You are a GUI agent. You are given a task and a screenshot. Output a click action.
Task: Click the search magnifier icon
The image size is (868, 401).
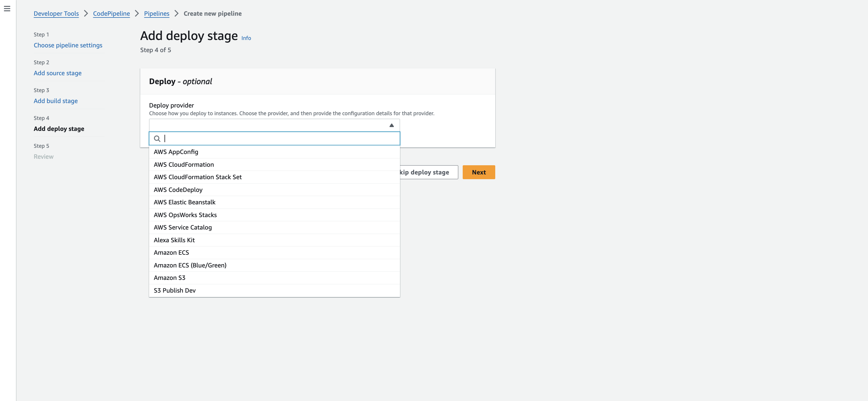157,139
